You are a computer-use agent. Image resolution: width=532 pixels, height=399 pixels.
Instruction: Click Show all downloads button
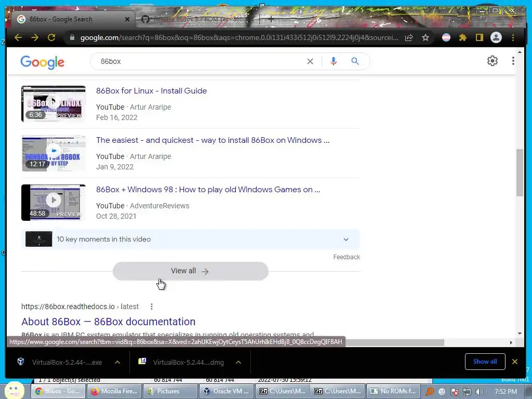[x=485, y=362]
